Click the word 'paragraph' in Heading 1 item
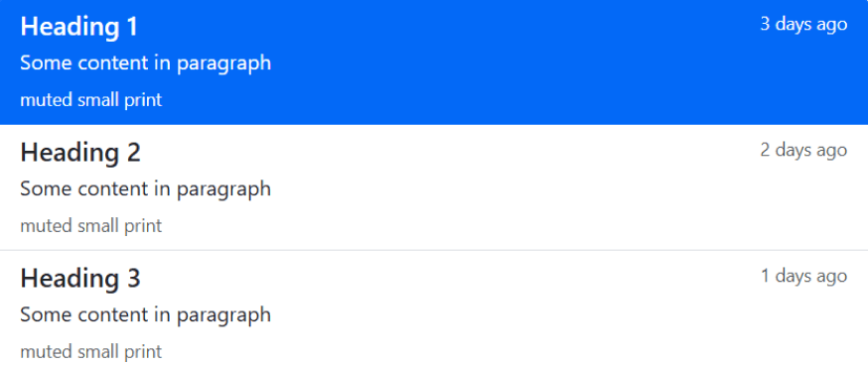868x365 pixels. coord(224,64)
